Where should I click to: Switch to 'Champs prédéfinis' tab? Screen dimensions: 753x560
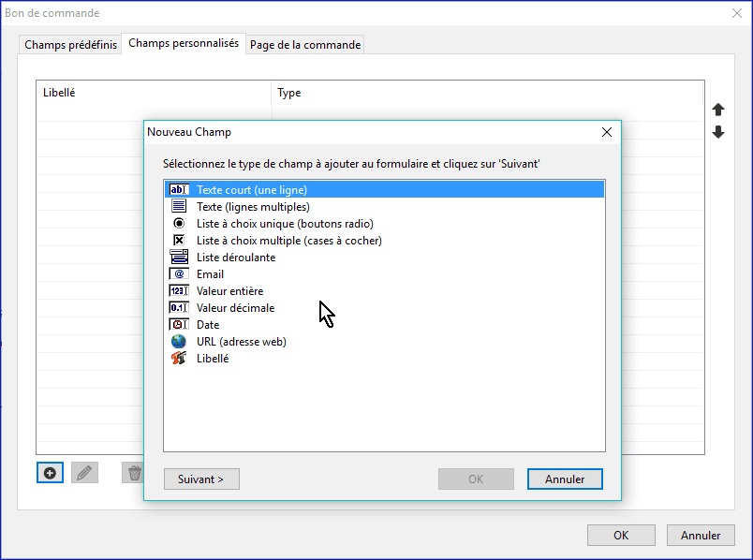(x=71, y=45)
